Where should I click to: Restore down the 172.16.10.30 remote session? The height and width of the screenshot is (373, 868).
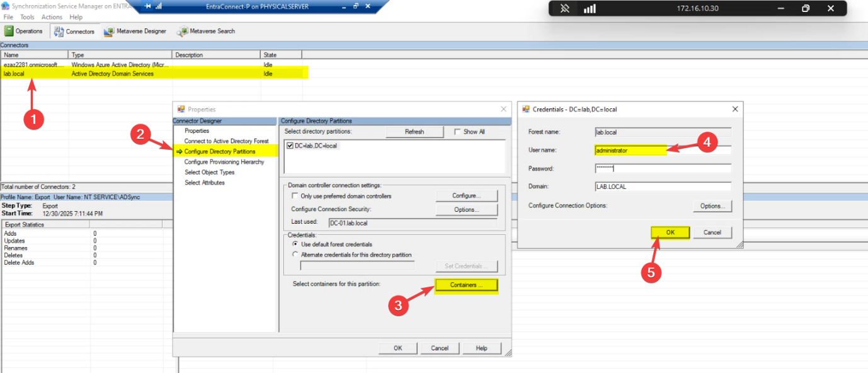[806, 9]
